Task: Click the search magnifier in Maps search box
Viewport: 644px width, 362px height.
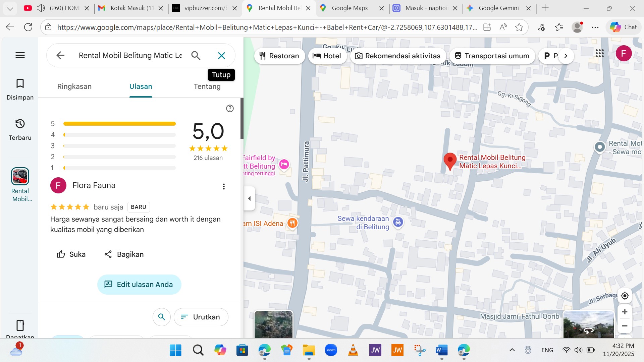Action: tap(196, 56)
